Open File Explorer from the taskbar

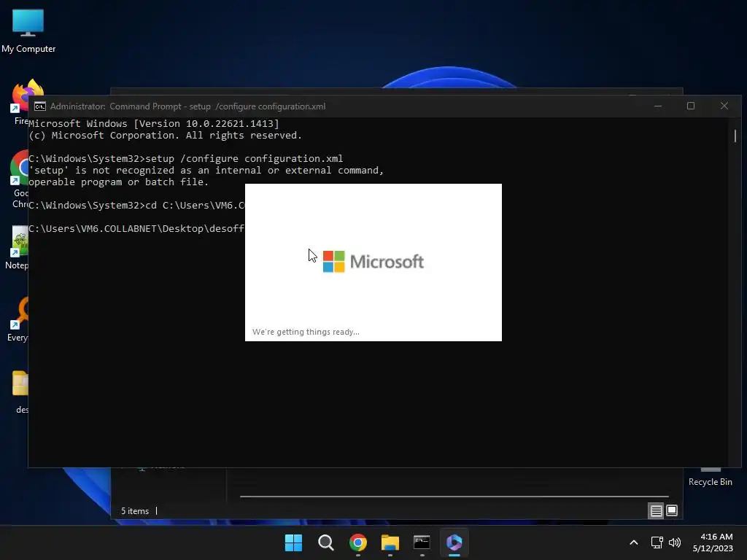tap(390, 542)
